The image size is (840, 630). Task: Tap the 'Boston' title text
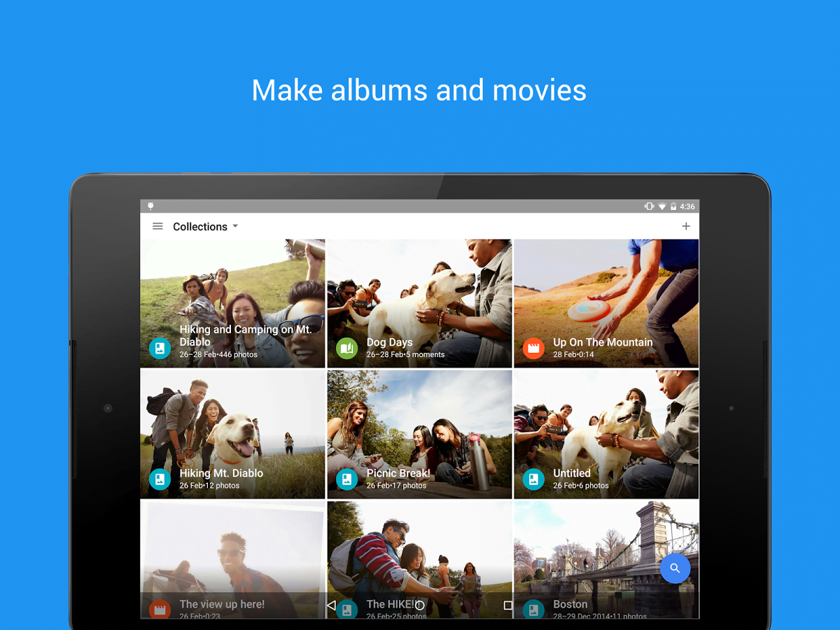point(570,604)
